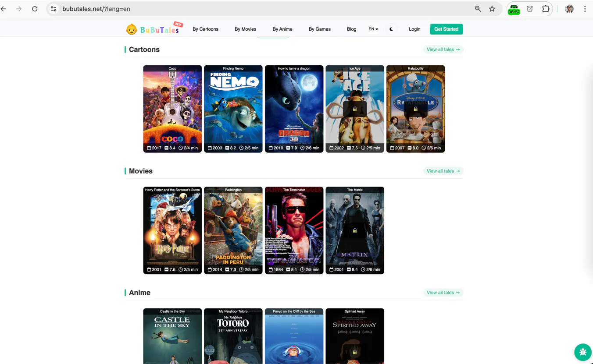Click the "Spirited Away" title label
The height and width of the screenshot is (364, 593).
[x=355, y=311]
